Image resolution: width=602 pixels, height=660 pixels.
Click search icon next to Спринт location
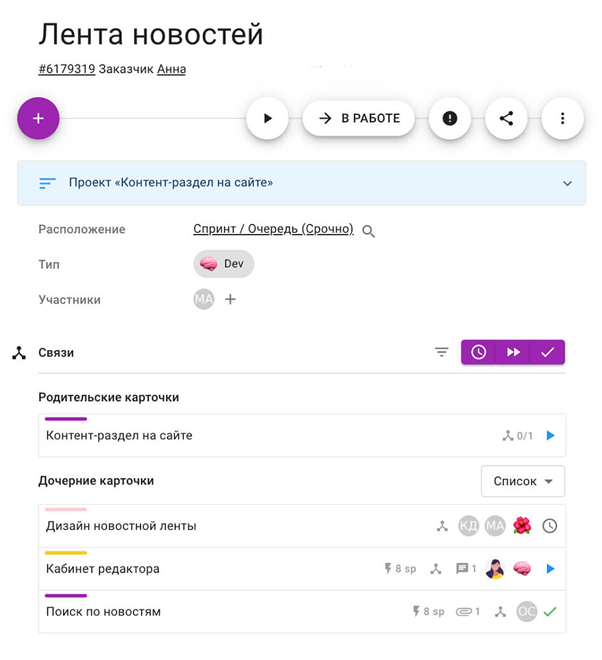pyautogui.click(x=368, y=231)
